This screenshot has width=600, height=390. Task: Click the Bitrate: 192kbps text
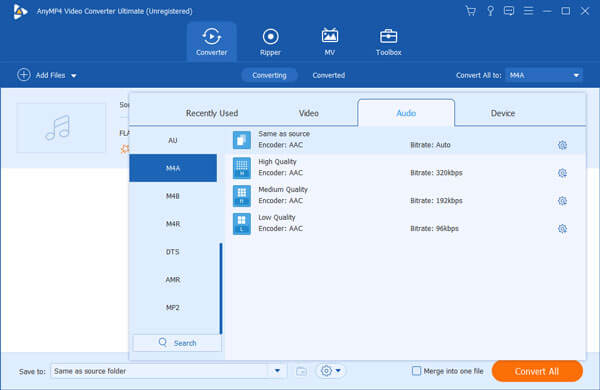tap(436, 201)
